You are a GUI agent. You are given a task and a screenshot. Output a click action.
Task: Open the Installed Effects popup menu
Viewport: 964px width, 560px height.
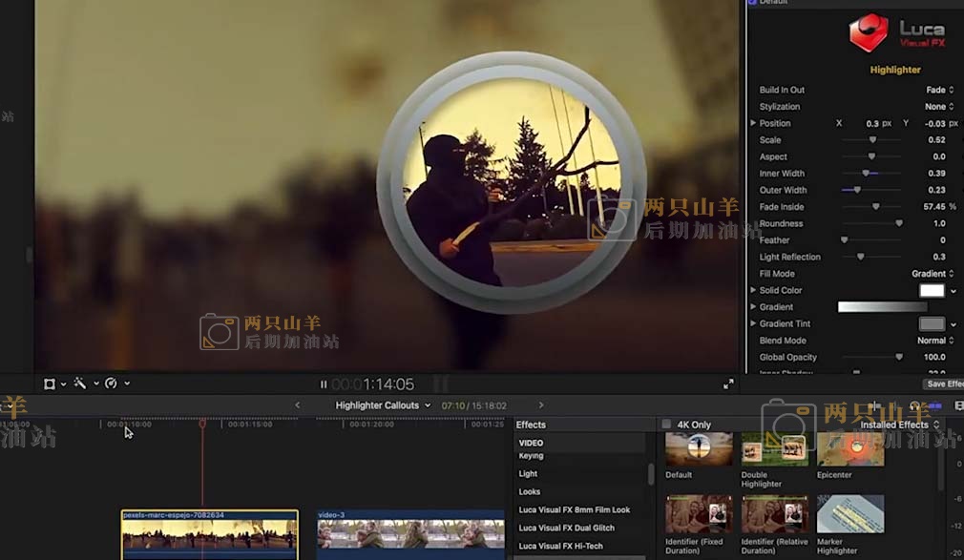(899, 425)
